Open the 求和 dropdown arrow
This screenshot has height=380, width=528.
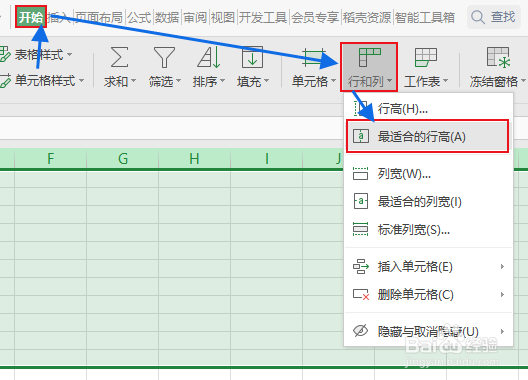133,81
